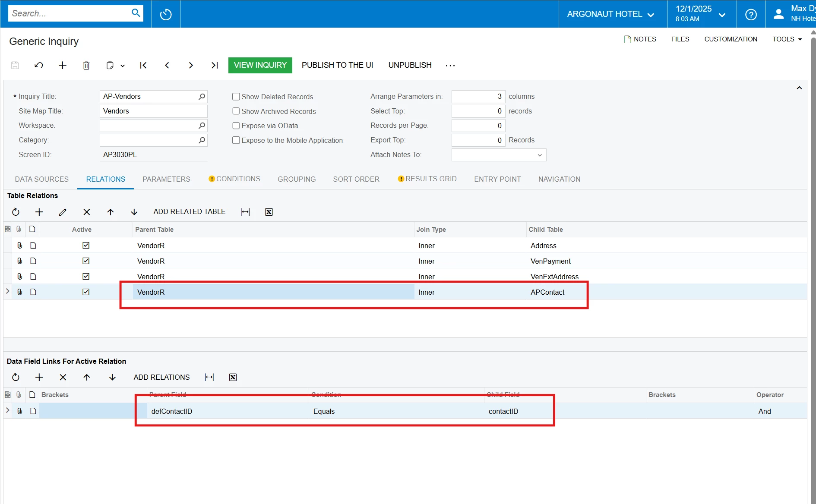
Task: Toggle Active checkbox for APContact relation
Action: (86, 292)
